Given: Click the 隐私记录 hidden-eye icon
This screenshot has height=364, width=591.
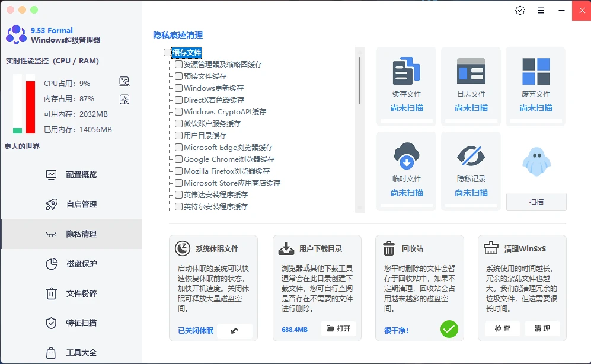Looking at the screenshot, I should tap(470, 156).
